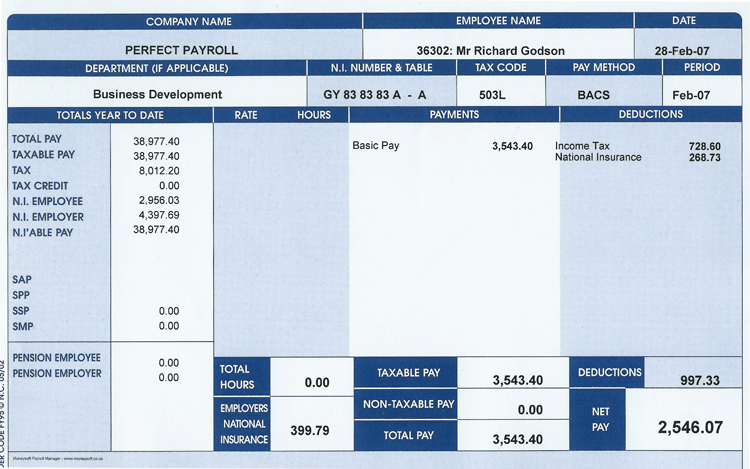Viewport: 750px width, 469px height.
Task: Click N.I. Employer value 4,397.69
Action: (156, 216)
